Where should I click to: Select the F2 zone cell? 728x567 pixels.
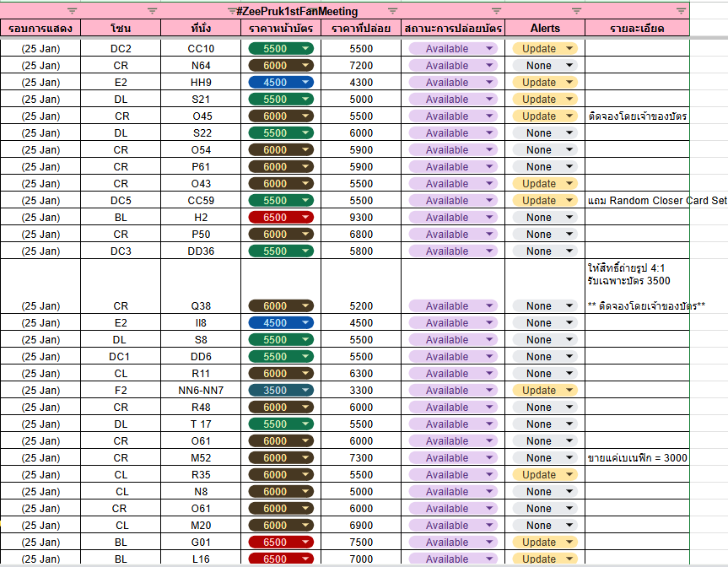click(121, 390)
